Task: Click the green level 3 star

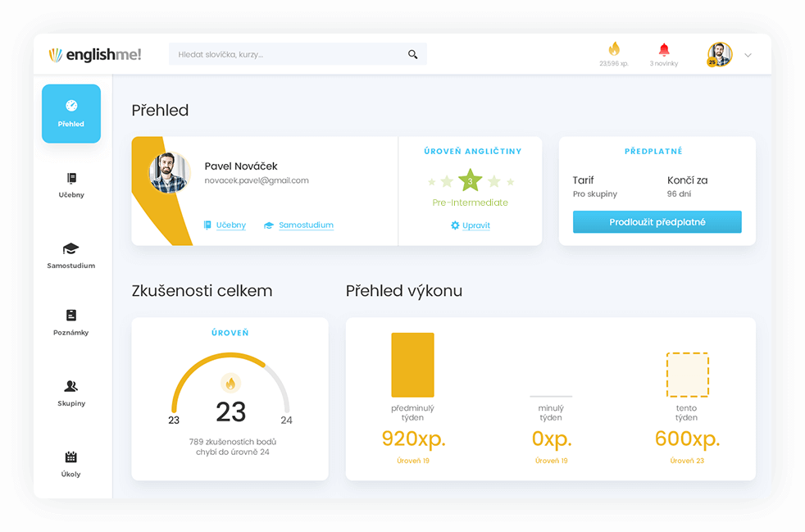Action: click(x=470, y=180)
